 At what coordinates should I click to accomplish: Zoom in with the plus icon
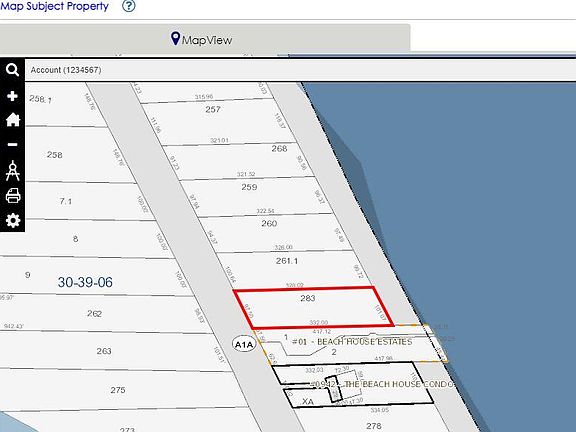pyautogui.click(x=12, y=96)
